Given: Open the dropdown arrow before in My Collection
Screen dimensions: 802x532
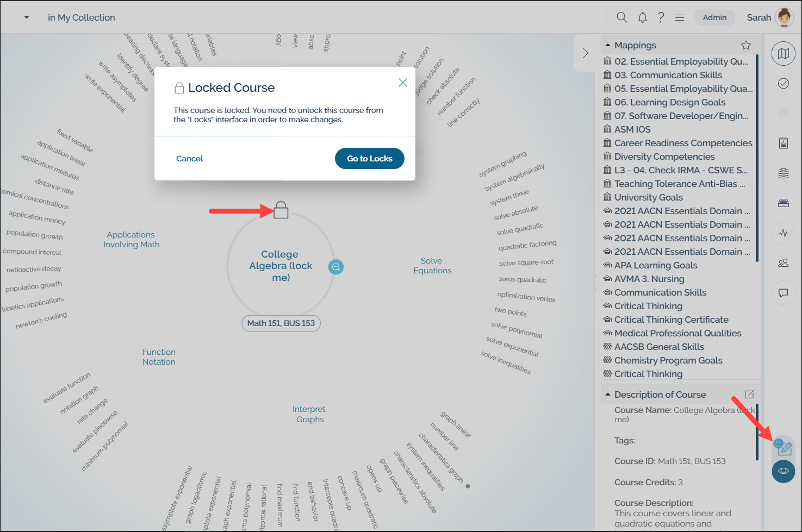Looking at the screenshot, I should tap(27, 17).
